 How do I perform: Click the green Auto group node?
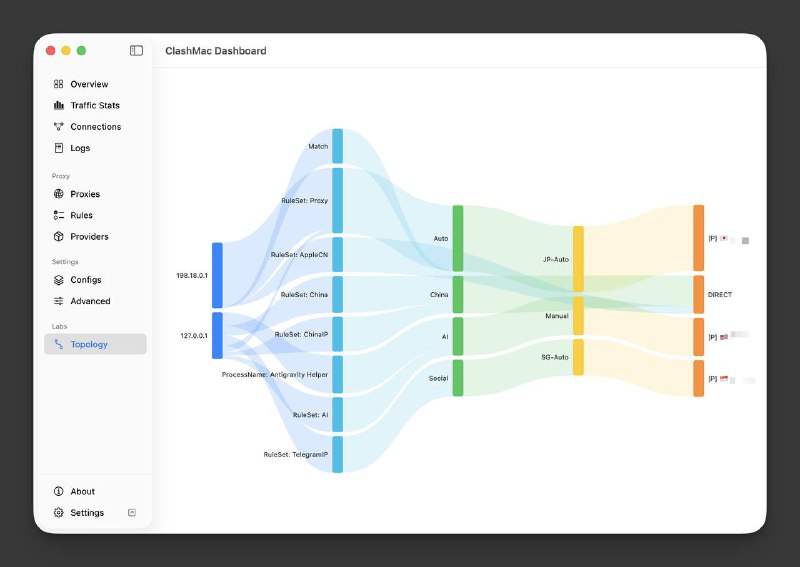coord(458,238)
